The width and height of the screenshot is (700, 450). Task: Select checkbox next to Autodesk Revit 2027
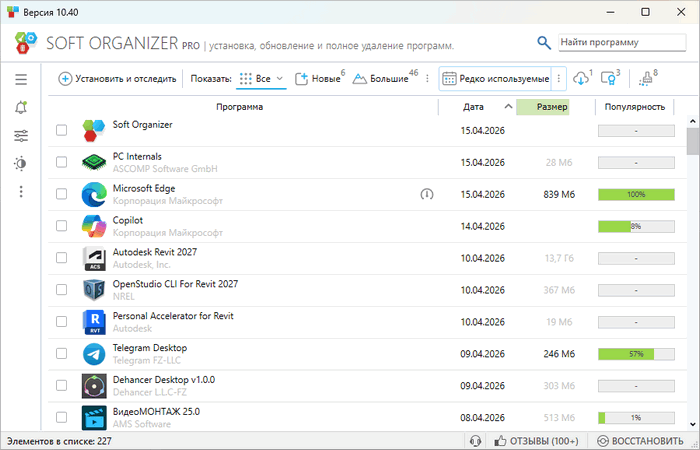tap(62, 258)
